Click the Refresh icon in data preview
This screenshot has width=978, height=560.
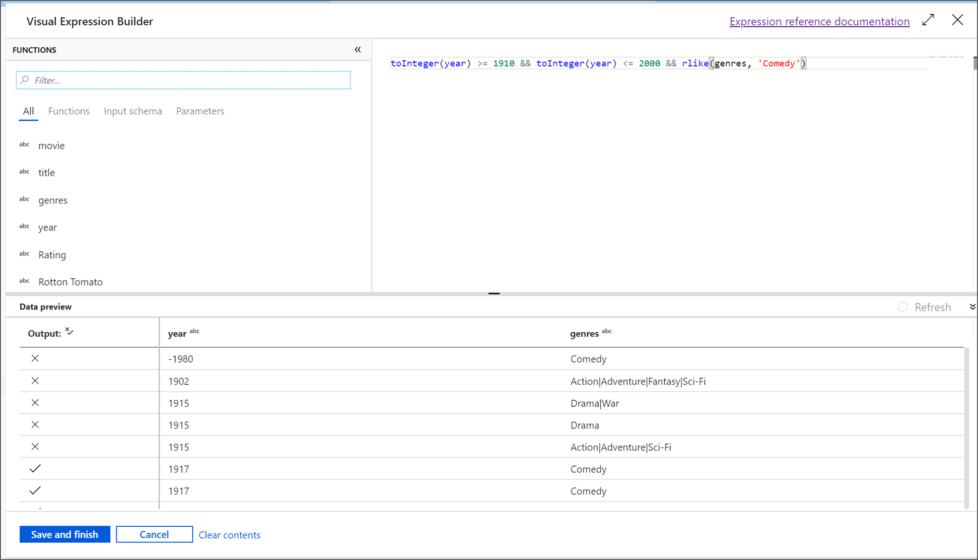point(904,306)
